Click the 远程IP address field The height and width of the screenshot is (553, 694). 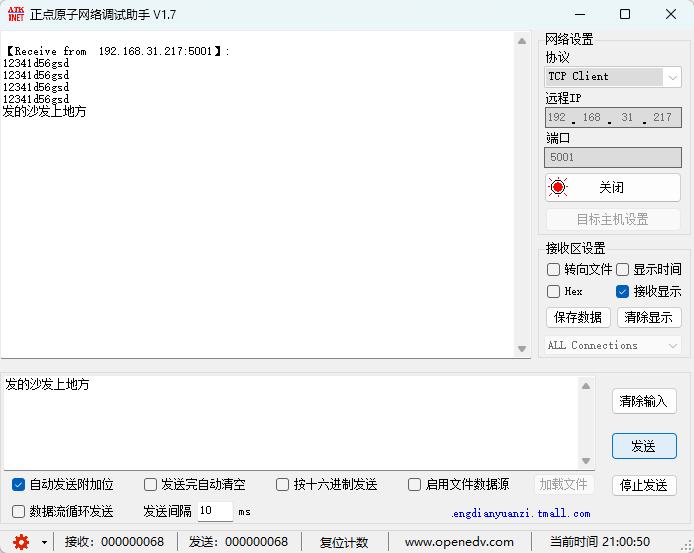tap(613, 117)
